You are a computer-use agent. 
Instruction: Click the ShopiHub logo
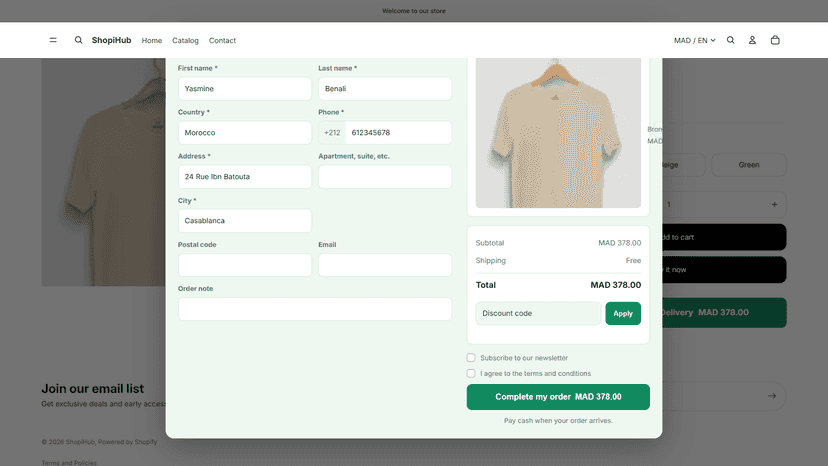111,40
